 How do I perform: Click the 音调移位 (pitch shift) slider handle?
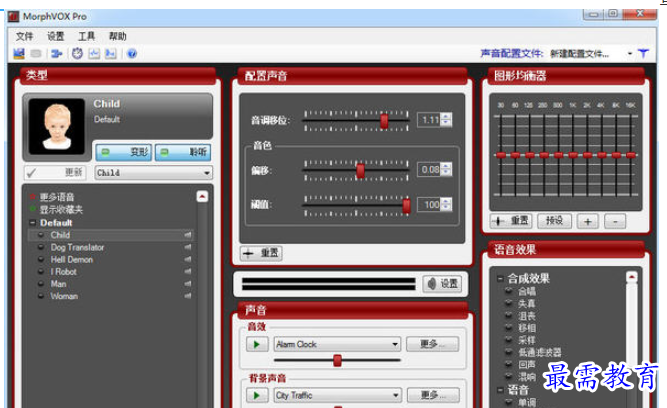click(384, 121)
